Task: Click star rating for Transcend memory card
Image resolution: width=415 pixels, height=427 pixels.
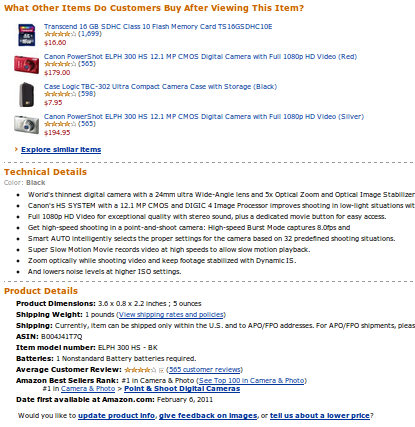Action: pos(60,34)
